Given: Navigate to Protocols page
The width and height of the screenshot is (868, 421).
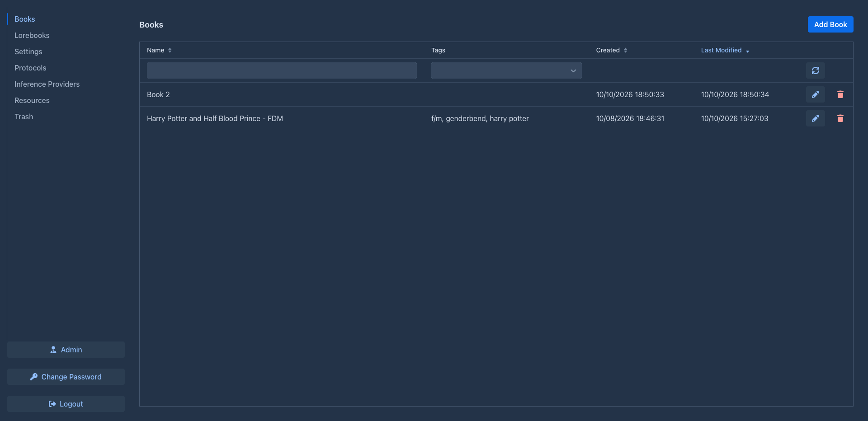Looking at the screenshot, I should [30, 68].
